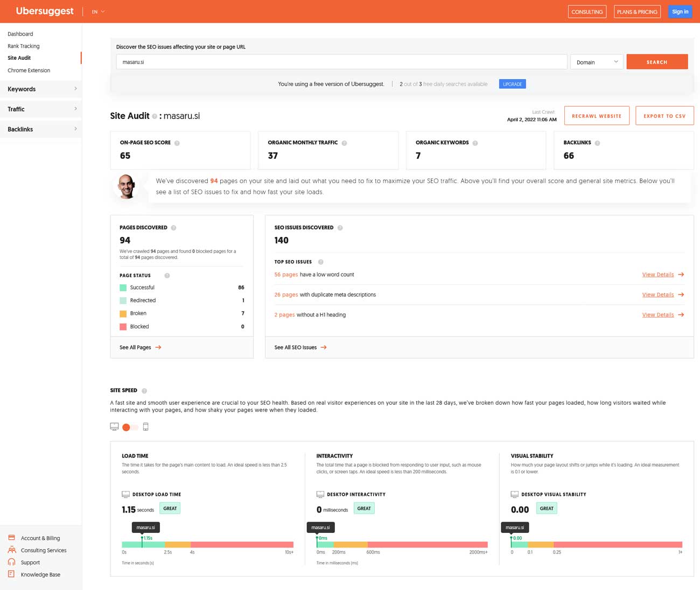Click Site Speed help icon
700x590 pixels.
pyautogui.click(x=144, y=391)
